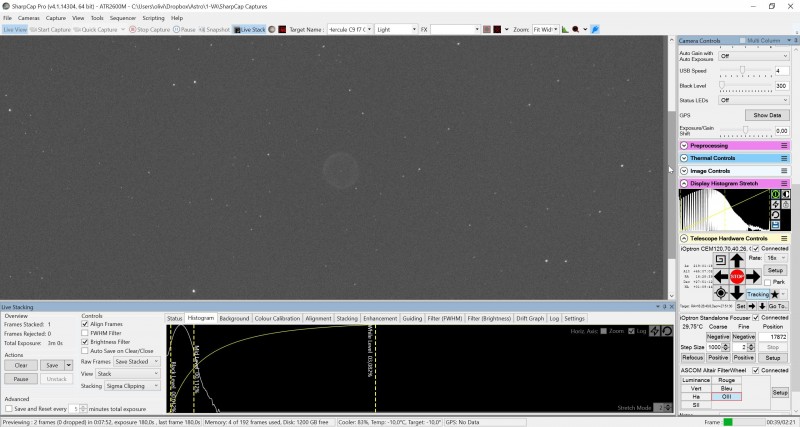Open the FX effects dropdown
Screen dimensions: 800x427
455,30
